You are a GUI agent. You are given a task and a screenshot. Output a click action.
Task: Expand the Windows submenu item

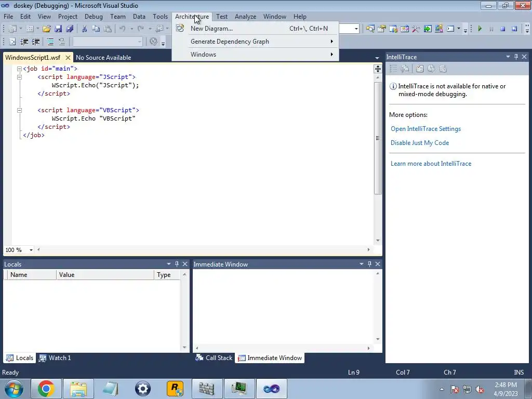255,54
